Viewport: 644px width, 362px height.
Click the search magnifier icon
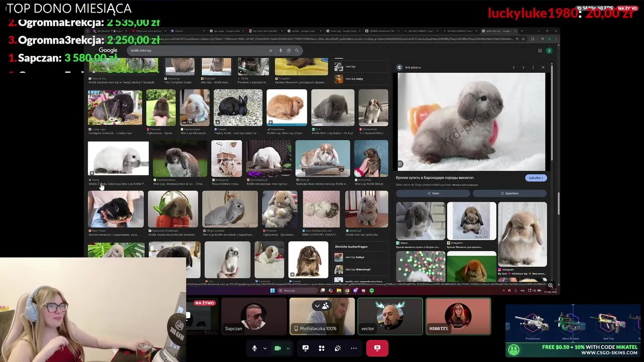297,50
